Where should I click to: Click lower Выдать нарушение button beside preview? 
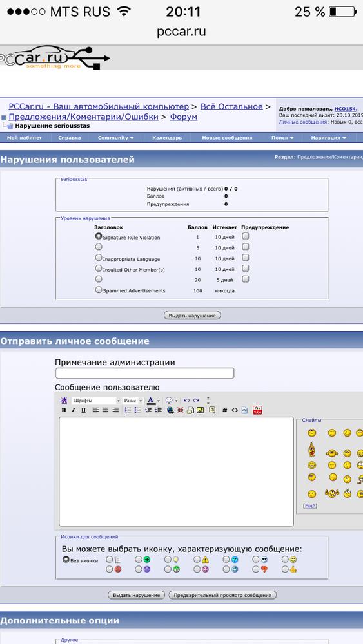tap(136, 594)
